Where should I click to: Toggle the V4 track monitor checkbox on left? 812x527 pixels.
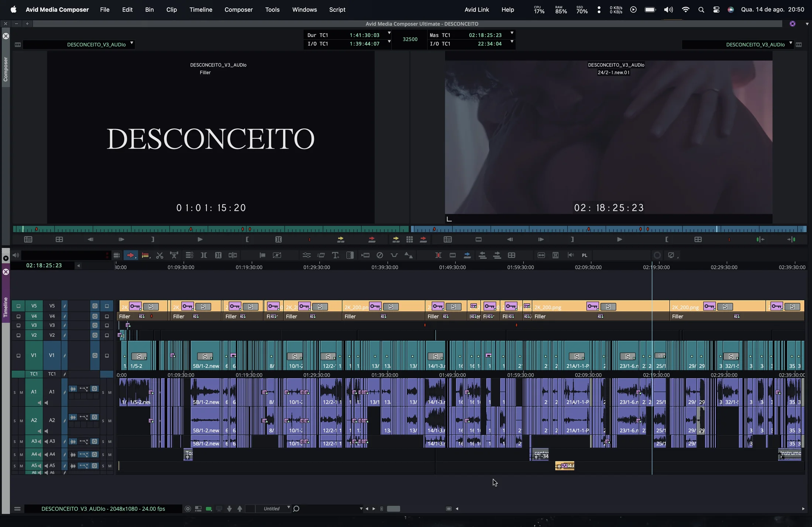click(x=18, y=316)
